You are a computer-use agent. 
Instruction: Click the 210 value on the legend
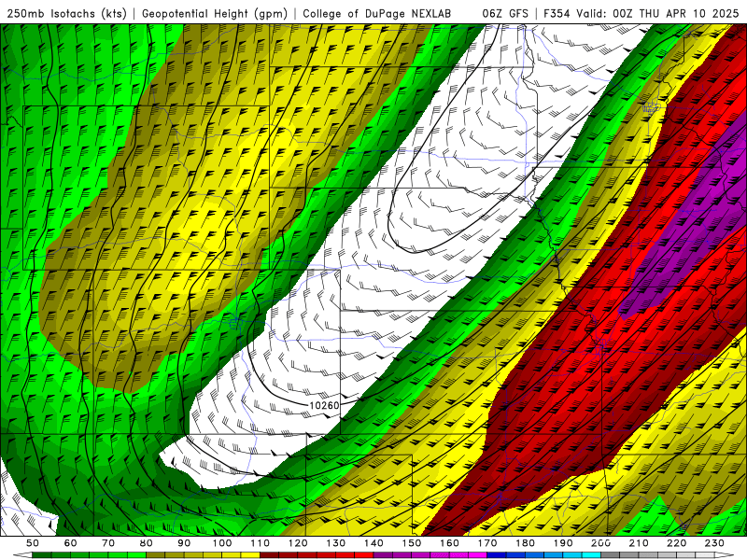(x=639, y=543)
